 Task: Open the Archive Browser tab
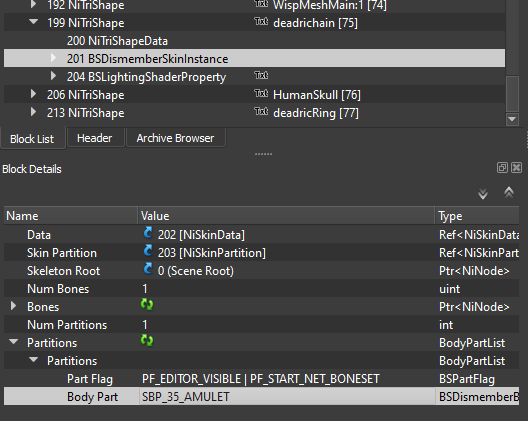pos(175,138)
